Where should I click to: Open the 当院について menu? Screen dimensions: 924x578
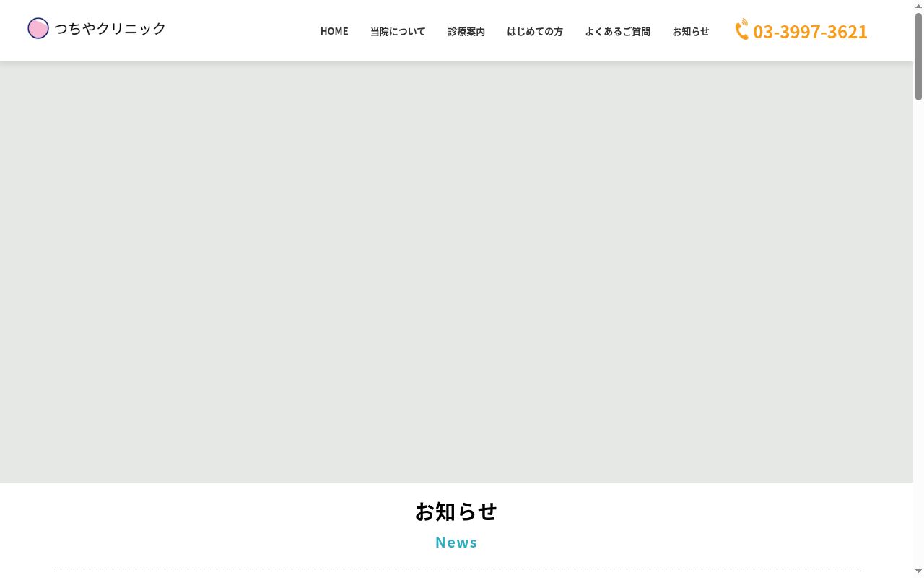click(x=398, y=31)
